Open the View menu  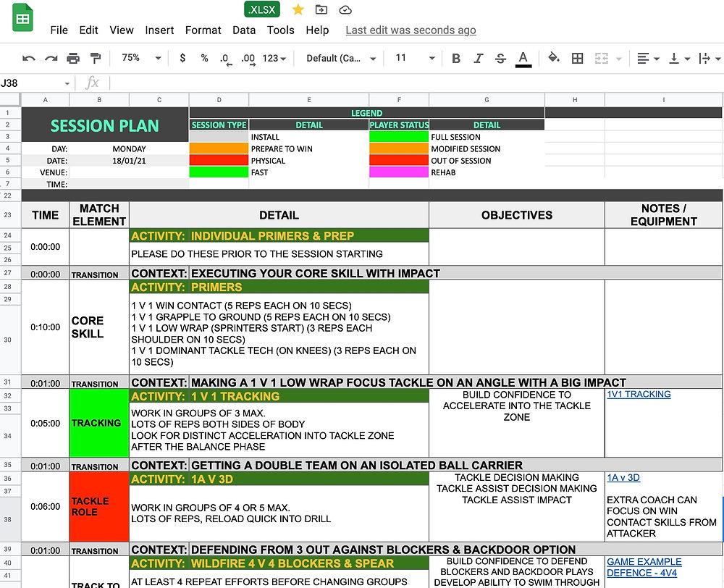coord(122,30)
